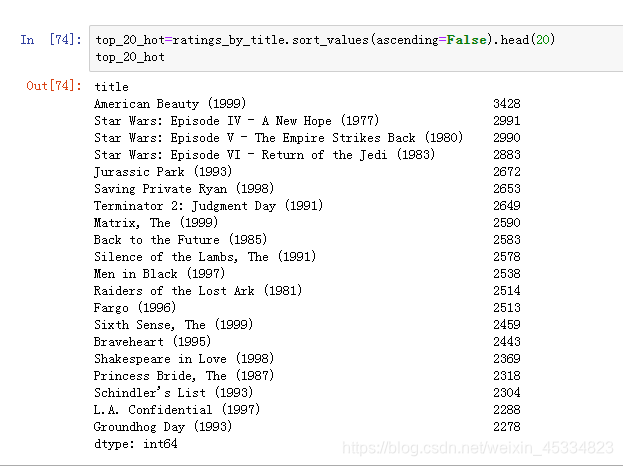Click the rating count 2514
Viewport: 623px width, 466px height.
click(x=507, y=291)
